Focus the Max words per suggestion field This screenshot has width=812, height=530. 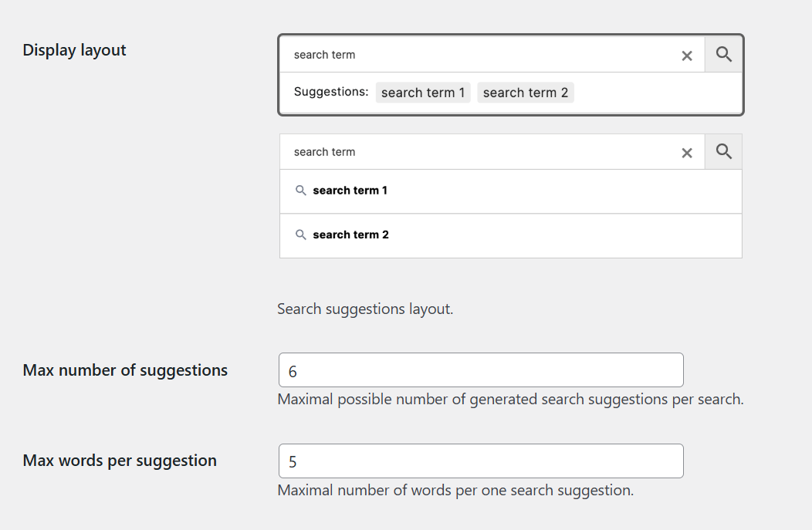[x=481, y=461]
